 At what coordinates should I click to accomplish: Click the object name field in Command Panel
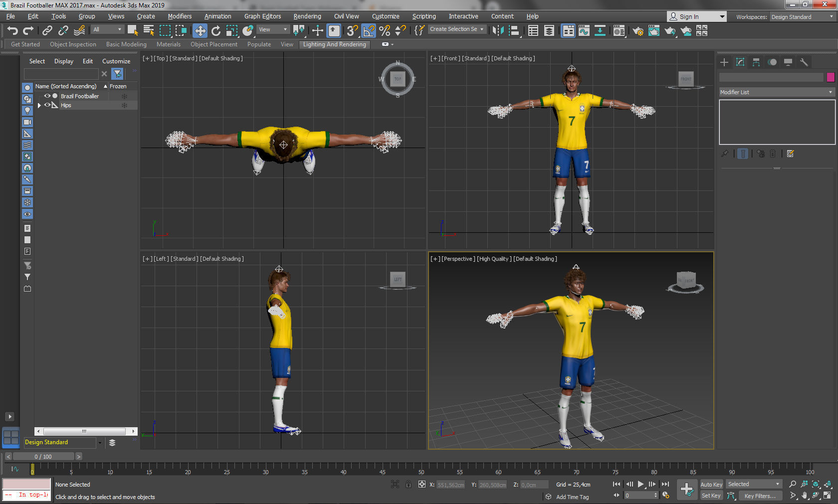click(x=771, y=77)
